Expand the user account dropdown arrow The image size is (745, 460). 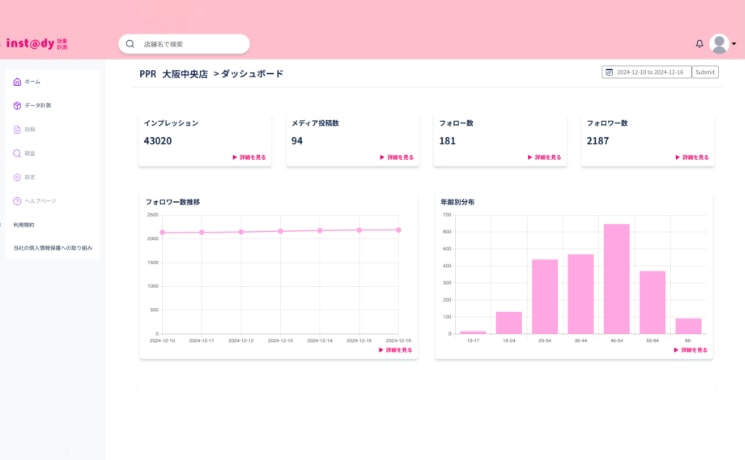pos(734,44)
